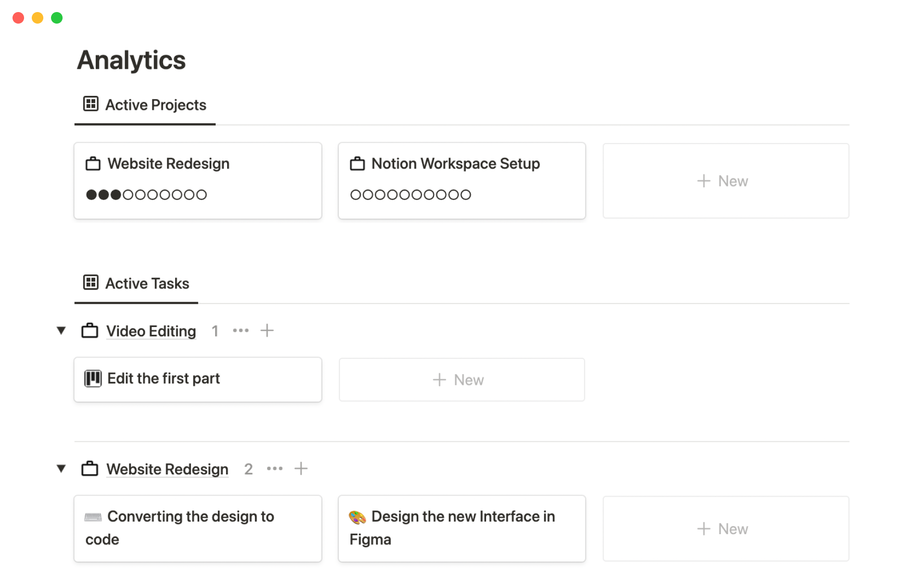Click the palette icon on Figma design card
The width and height of the screenshot is (924, 578).
[357, 517]
